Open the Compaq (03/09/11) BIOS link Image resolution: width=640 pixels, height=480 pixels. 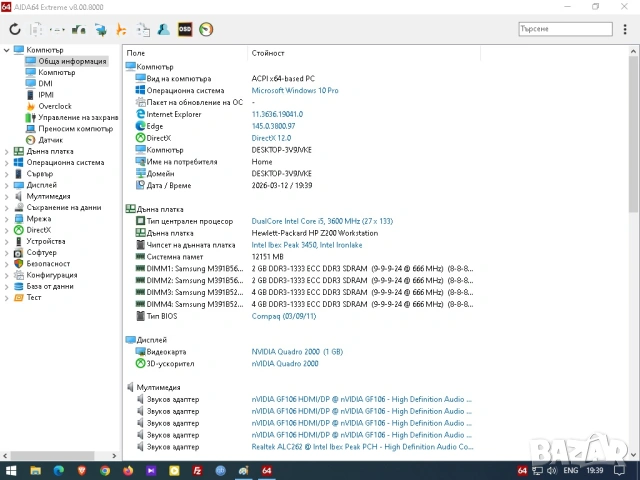(284, 316)
